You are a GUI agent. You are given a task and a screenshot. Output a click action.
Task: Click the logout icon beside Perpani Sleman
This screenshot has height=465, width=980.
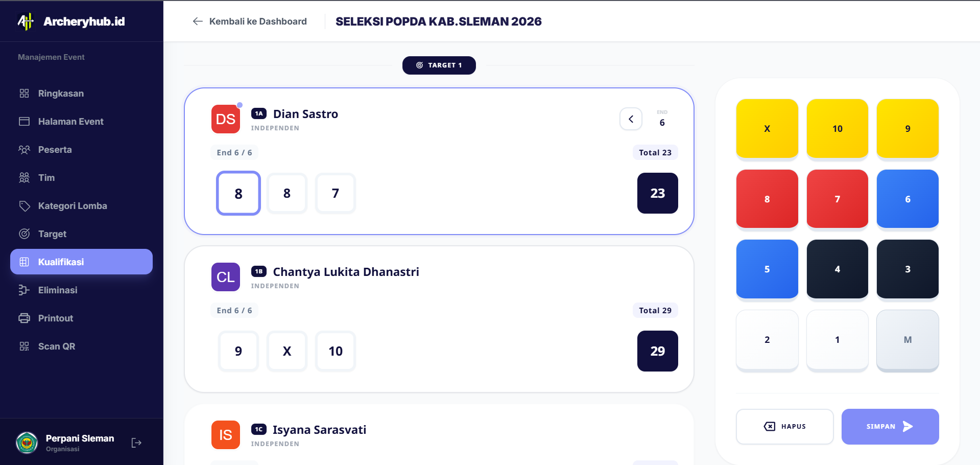(x=136, y=442)
